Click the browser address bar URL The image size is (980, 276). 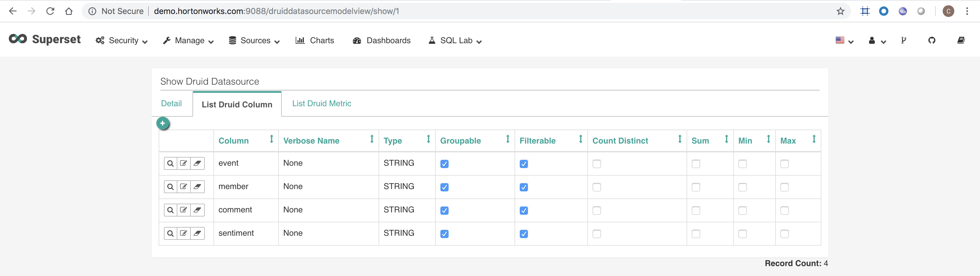[276, 11]
